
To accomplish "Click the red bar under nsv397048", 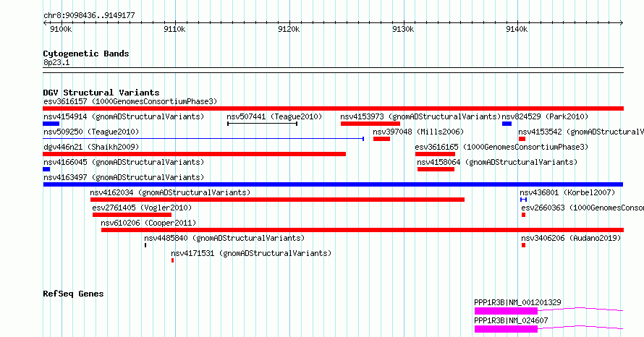I will pyautogui.click(x=381, y=139).
